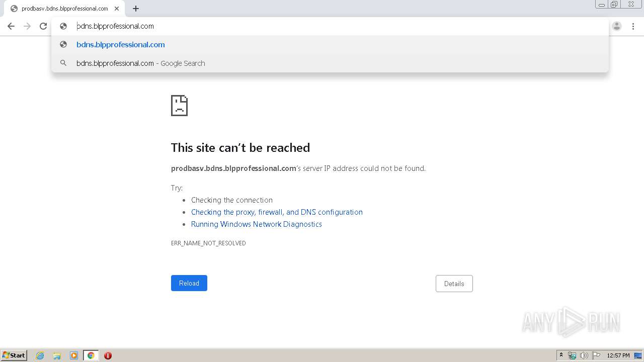Minimize the Chrome window
644x362 pixels.
click(602, 5)
